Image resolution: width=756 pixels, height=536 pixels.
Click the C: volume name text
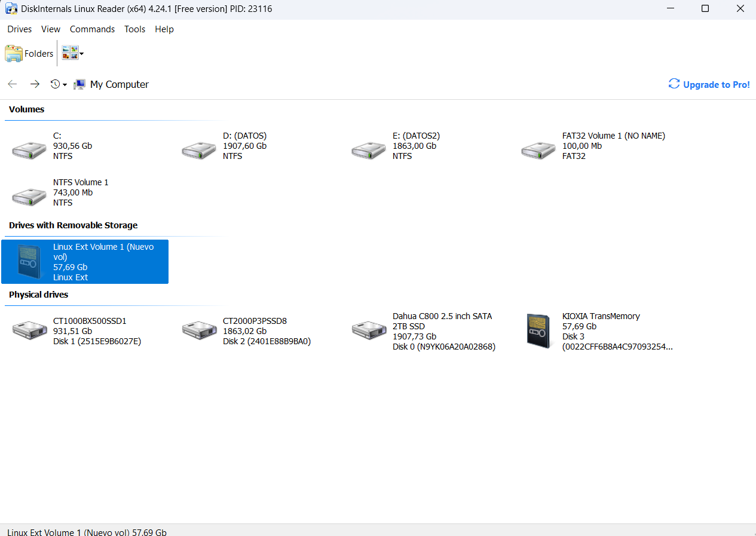pyautogui.click(x=57, y=136)
